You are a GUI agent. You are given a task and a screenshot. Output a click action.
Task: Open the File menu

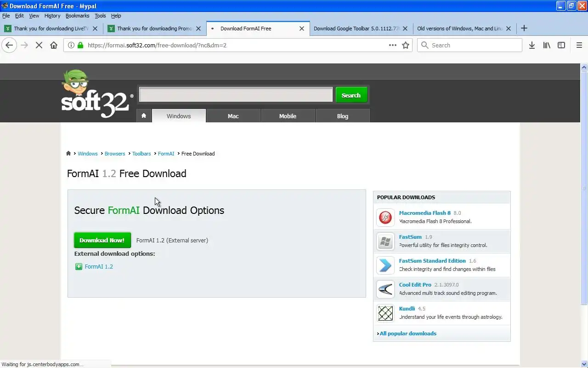coord(6,16)
